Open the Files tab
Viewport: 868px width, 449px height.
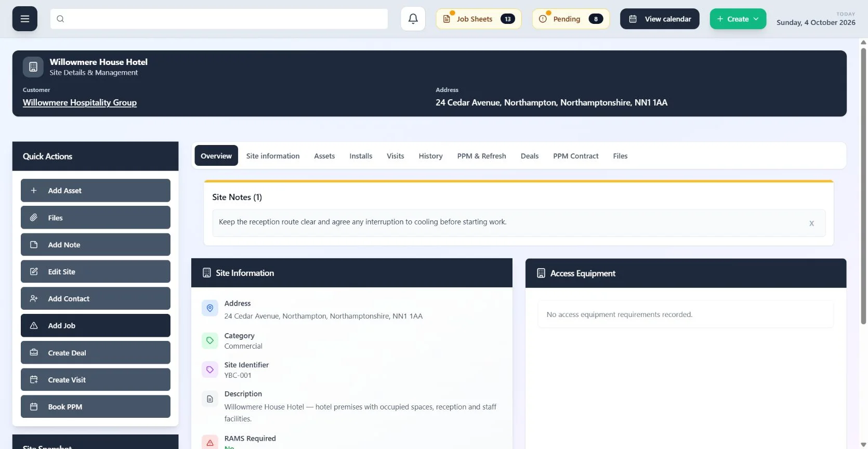tap(620, 156)
